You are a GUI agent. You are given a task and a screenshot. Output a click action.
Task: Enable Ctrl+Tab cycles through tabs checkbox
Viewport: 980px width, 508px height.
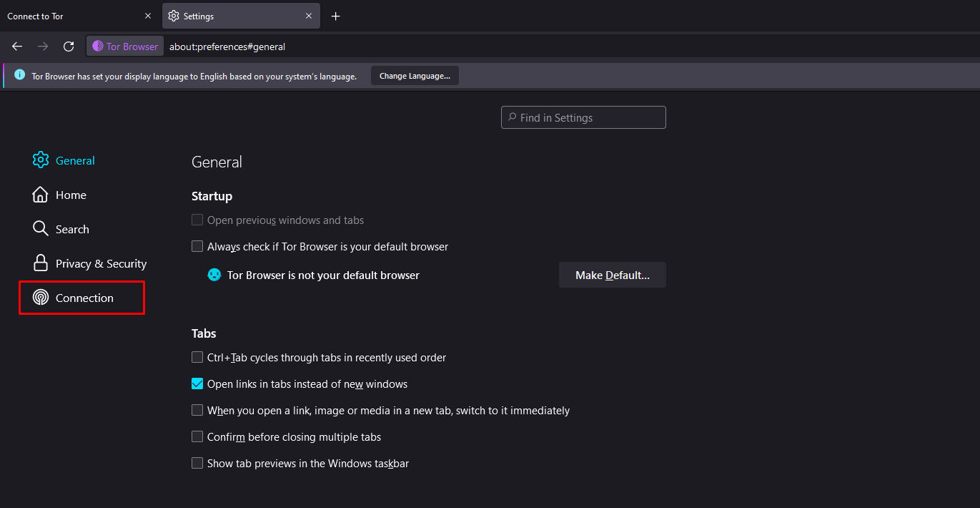coord(197,357)
